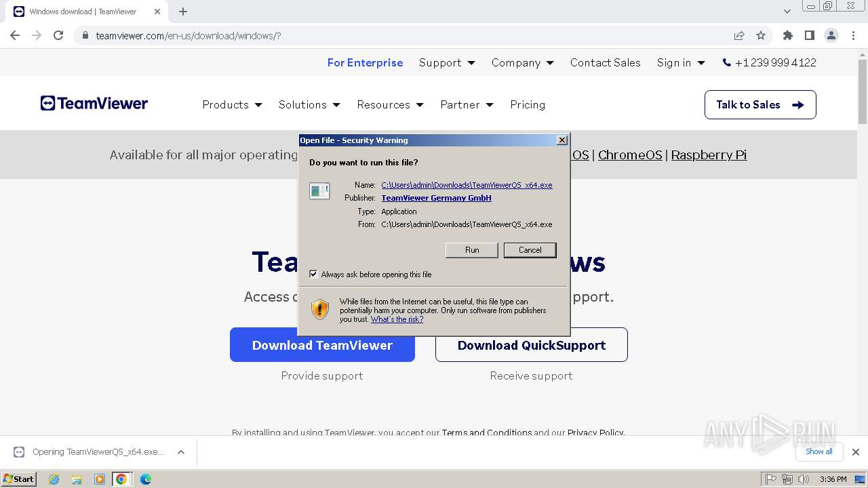Click Talk to Sales button
The width and height of the screenshot is (868, 488).
pyautogui.click(x=760, y=104)
